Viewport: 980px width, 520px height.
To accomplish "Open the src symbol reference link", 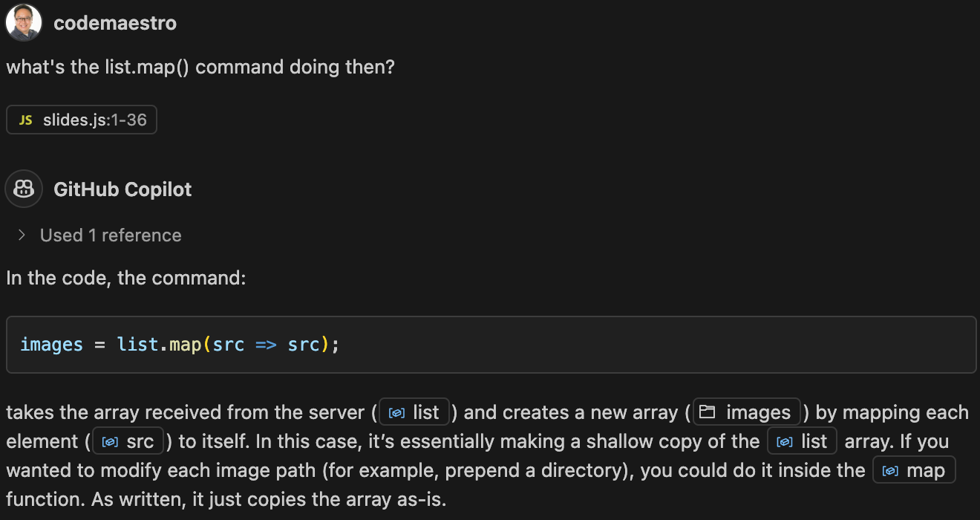I will [x=128, y=441].
